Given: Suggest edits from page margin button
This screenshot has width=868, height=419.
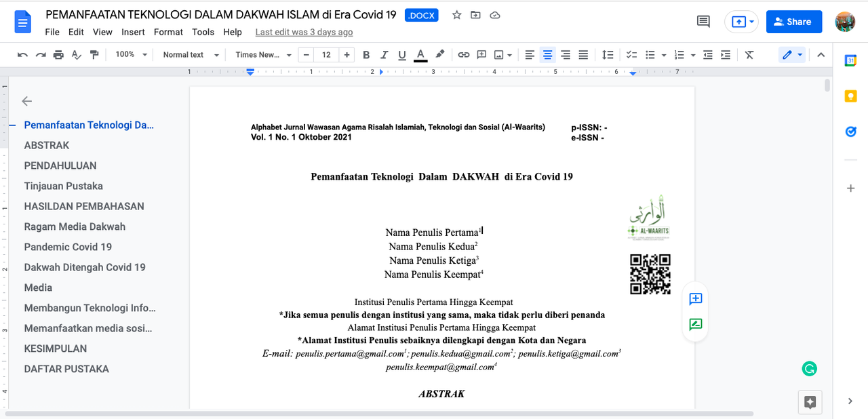Looking at the screenshot, I should pos(695,325).
